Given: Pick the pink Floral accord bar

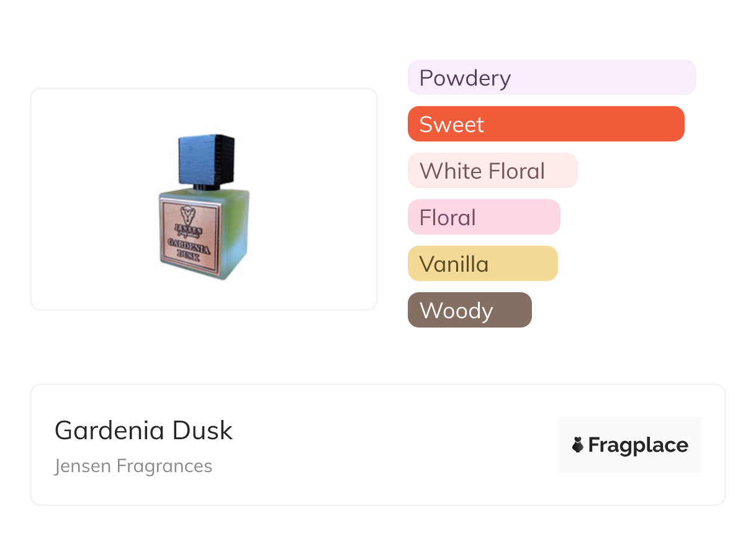Looking at the screenshot, I should (x=484, y=217).
